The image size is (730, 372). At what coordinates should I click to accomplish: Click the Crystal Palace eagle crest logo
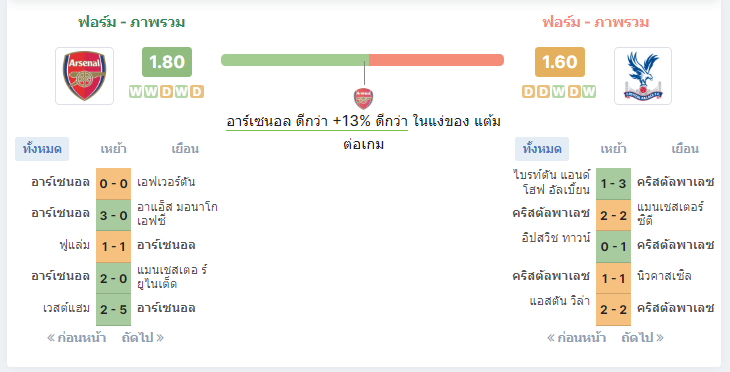pyautogui.click(x=642, y=76)
